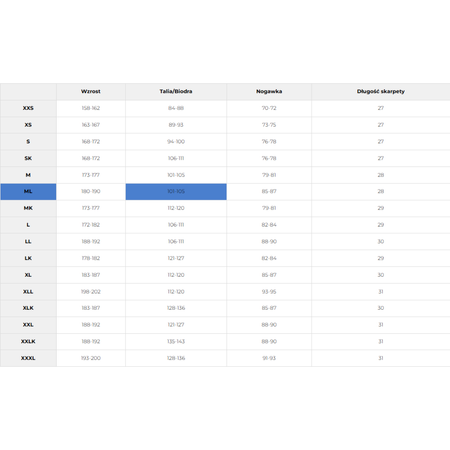This screenshot has height=450, width=450.
Task: Click the 79-81 inseam cell in M row
Action: pyautogui.click(x=269, y=175)
